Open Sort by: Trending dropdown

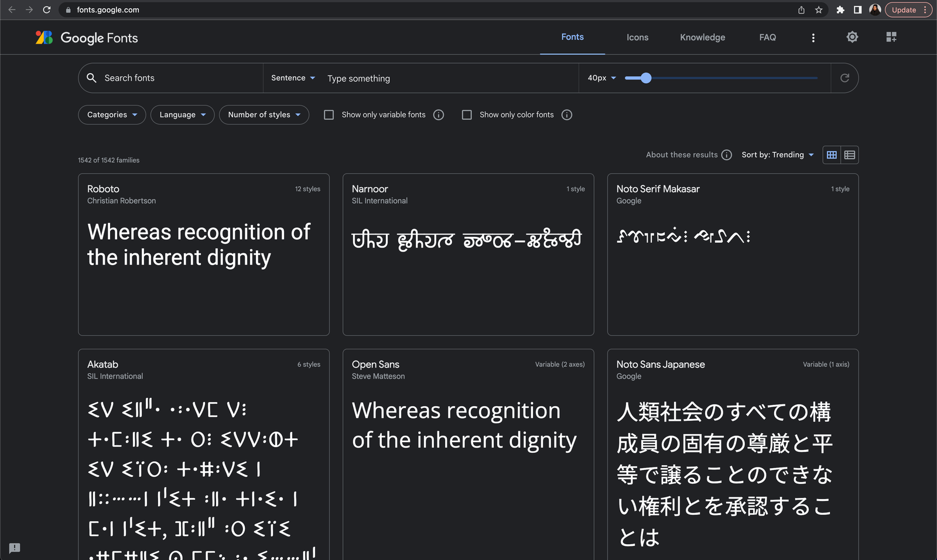[x=778, y=155]
